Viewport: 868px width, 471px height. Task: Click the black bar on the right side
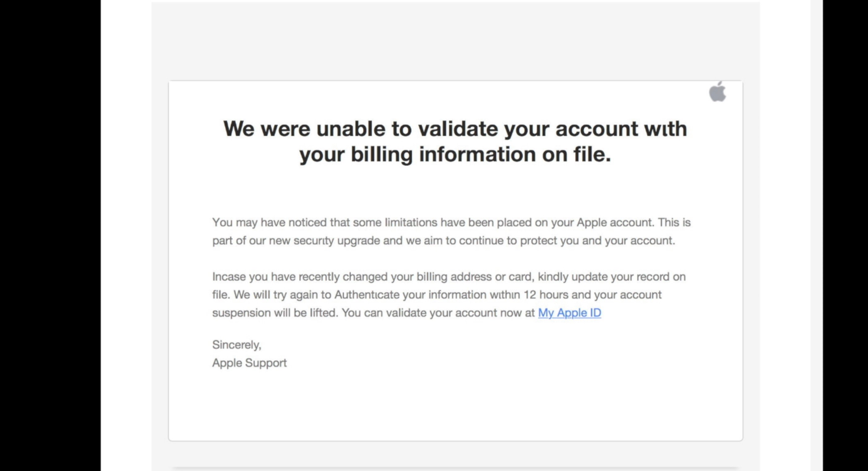(x=845, y=236)
